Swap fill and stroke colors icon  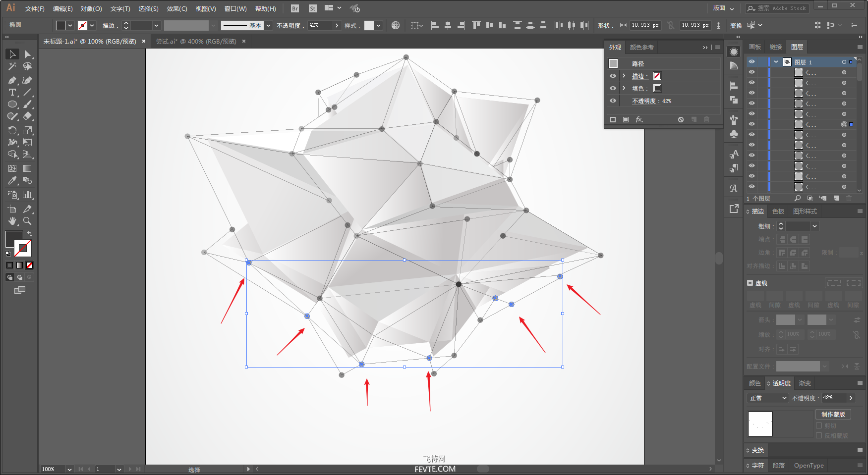[x=30, y=234]
